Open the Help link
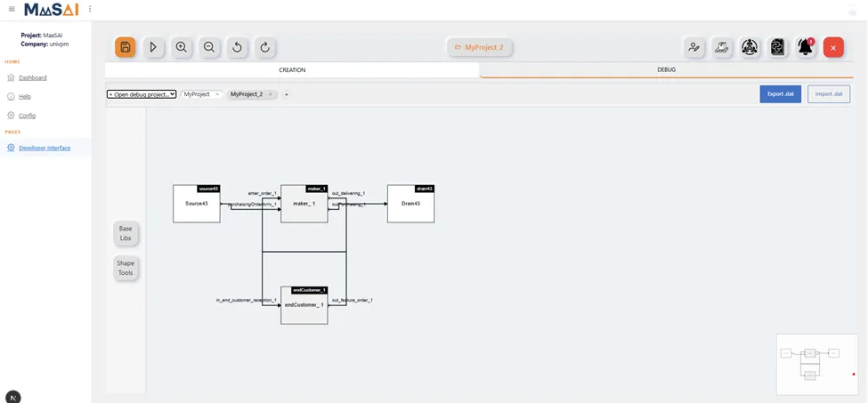 [x=25, y=97]
